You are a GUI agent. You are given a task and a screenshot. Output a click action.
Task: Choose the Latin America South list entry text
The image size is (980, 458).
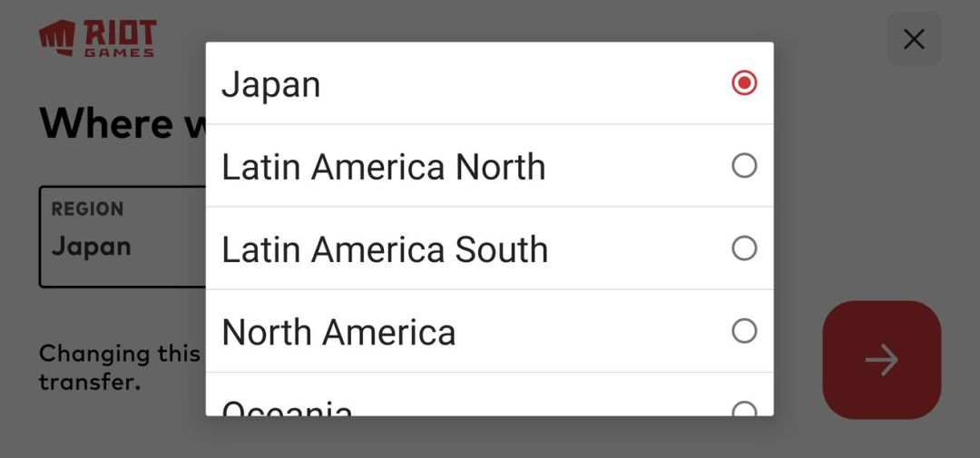pos(385,249)
